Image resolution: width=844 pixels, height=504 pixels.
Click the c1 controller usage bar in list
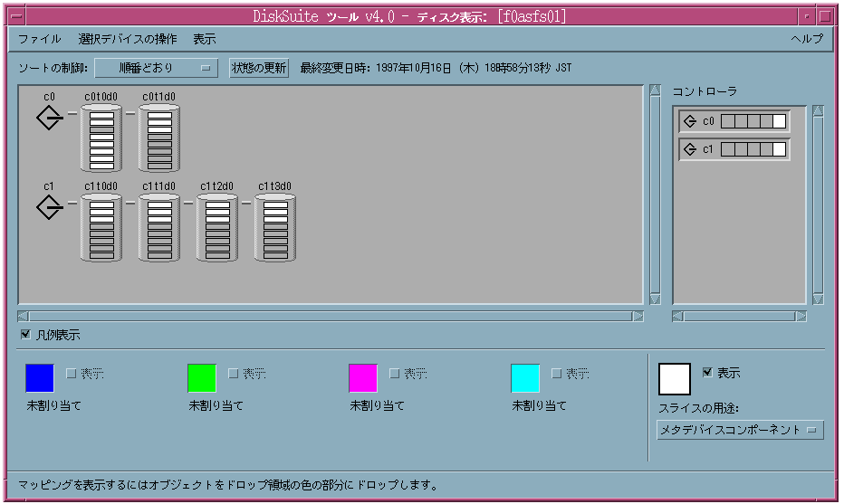pyautogui.click(x=753, y=149)
